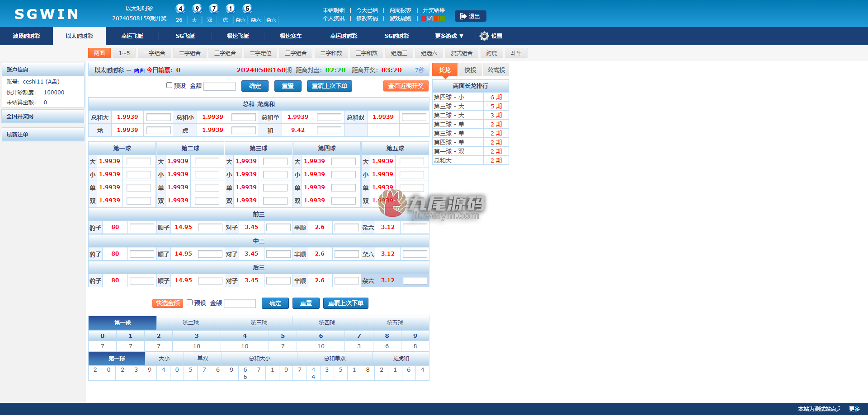This screenshot has height=415, width=868.
Task: Focus the 总和大 bet amount field
Action: 159,117
